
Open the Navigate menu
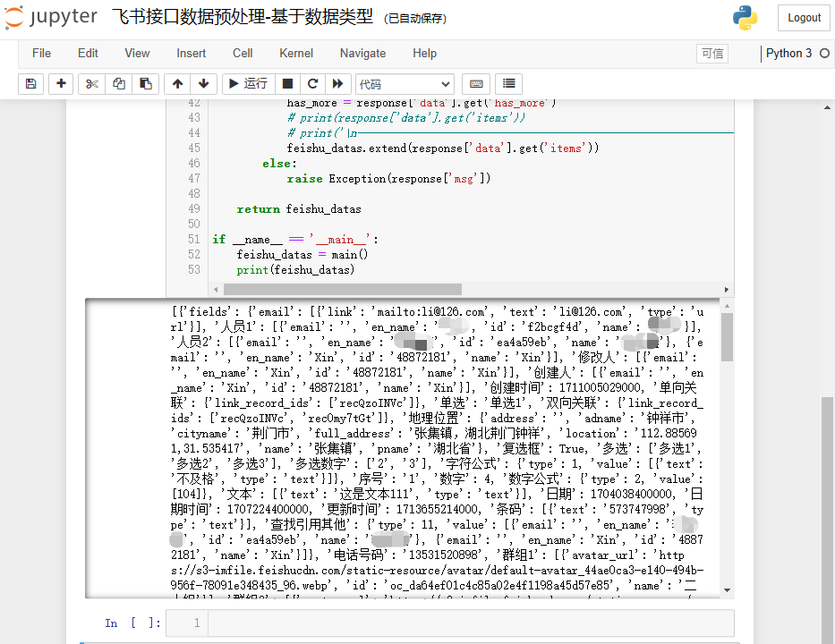(362, 54)
